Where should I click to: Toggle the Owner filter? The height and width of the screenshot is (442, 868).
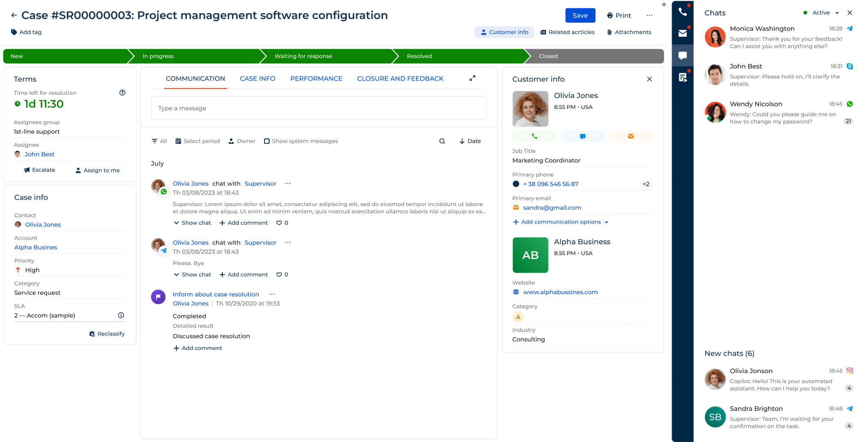[x=242, y=141]
